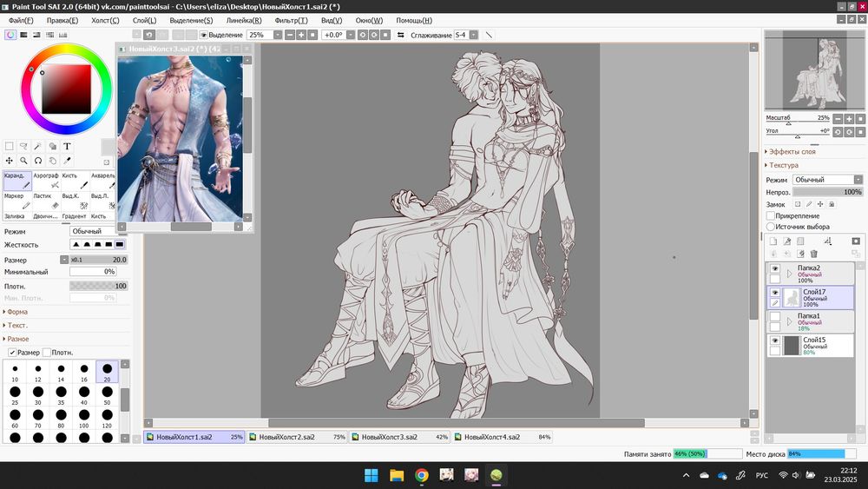
Task: Create a new layer in layers panel
Action: tap(773, 241)
